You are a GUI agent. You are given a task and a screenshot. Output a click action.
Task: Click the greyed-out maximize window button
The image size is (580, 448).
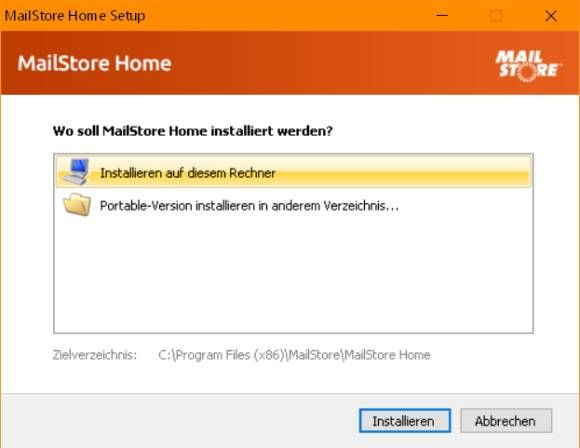click(x=496, y=16)
